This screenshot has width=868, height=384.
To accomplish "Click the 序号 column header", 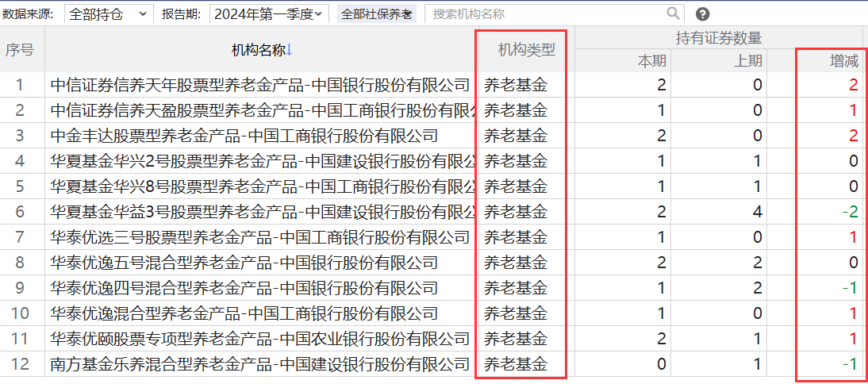I will [x=20, y=50].
